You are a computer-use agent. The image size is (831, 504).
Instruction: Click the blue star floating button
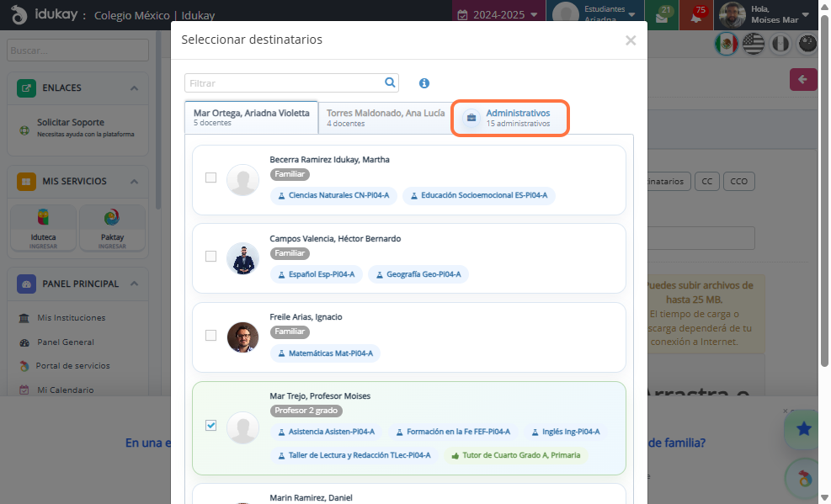[x=803, y=429]
